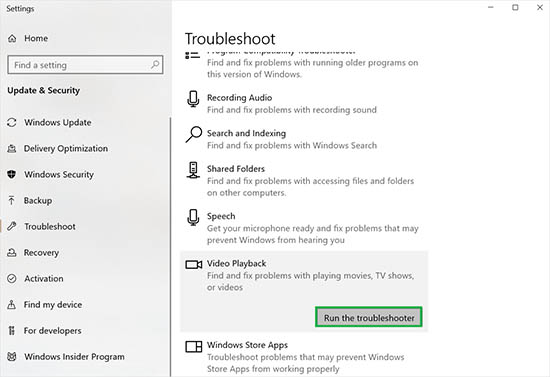The height and width of the screenshot is (377, 550).
Task: Click the Backup arrow icon
Action: pos(12,200)
